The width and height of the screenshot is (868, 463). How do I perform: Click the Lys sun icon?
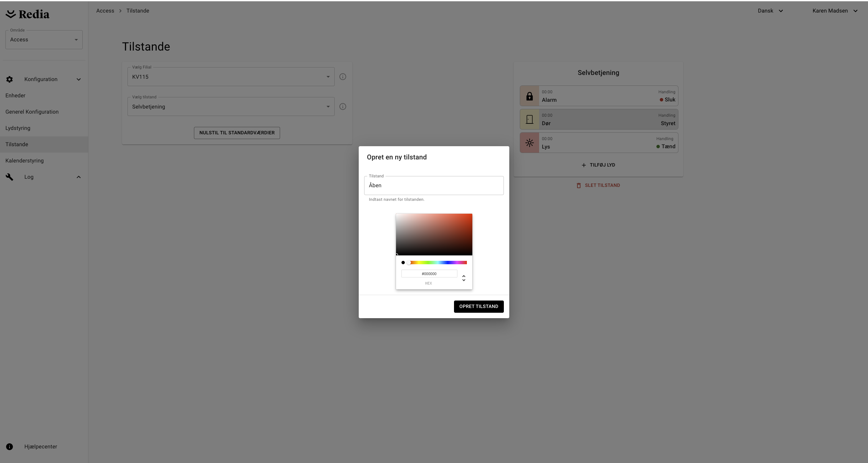529,143
